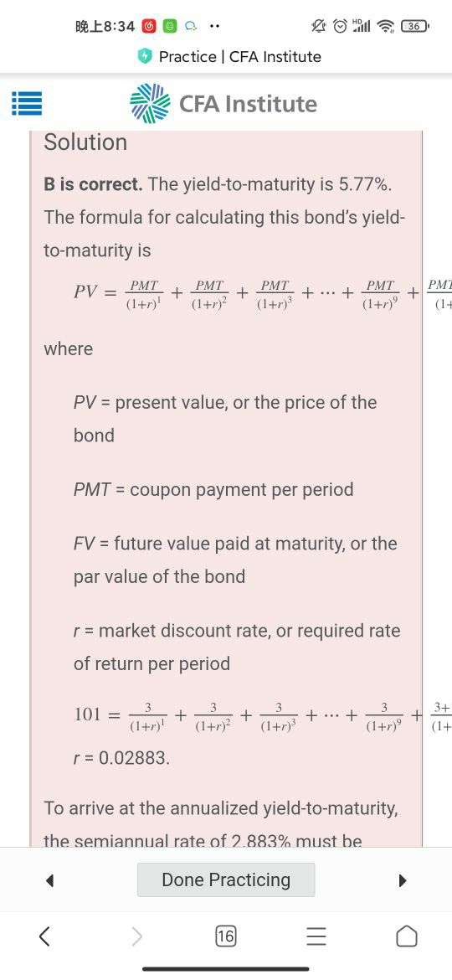The height and width of the screenshot is (980, 452).
Task: Open the red notification app icon in status bar
Action: click(149, 26)
